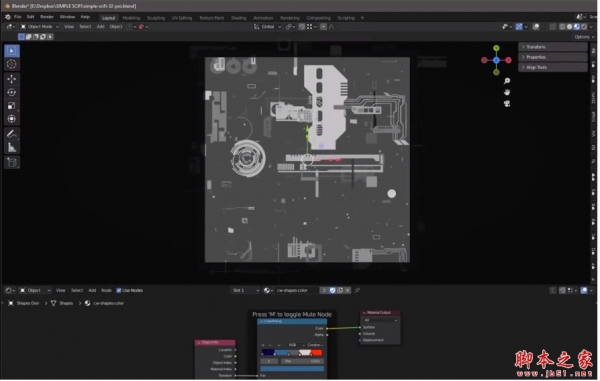Image resolution: width=600 pixels, height=381 pixels.
Task: Pick the Scale tool
Action: [11, 106]
